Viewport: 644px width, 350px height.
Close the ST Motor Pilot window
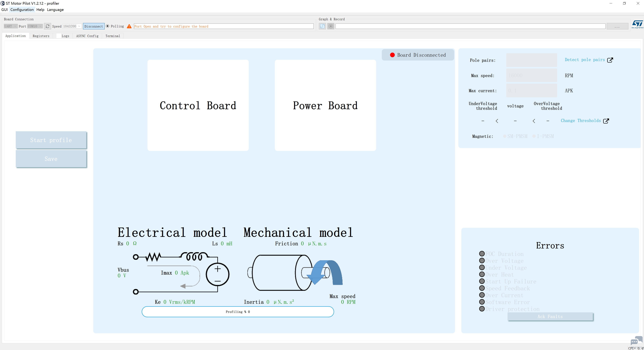(638, 3)
